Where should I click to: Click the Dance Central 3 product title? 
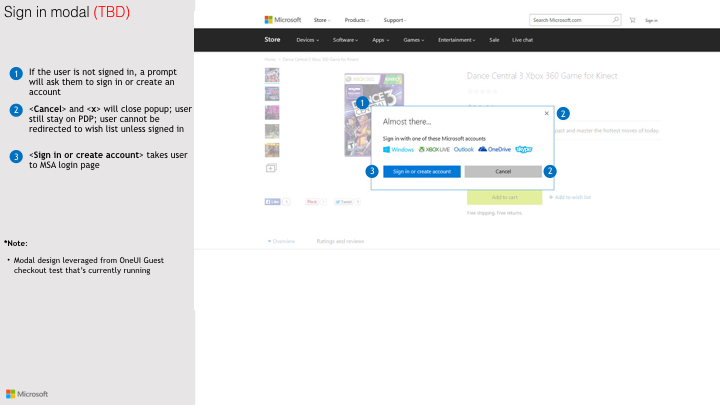pos(542,76)
